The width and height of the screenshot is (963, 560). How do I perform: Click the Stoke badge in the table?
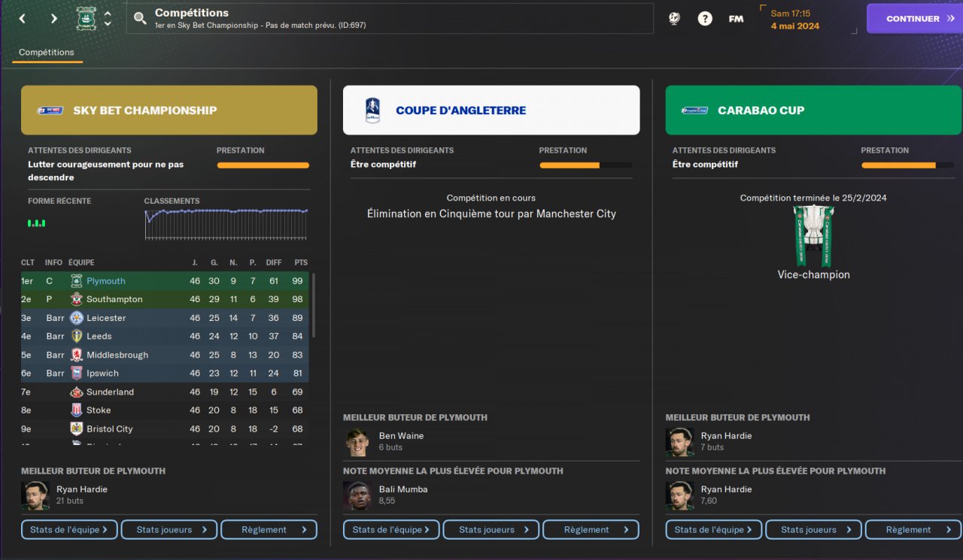click(76, 410)
